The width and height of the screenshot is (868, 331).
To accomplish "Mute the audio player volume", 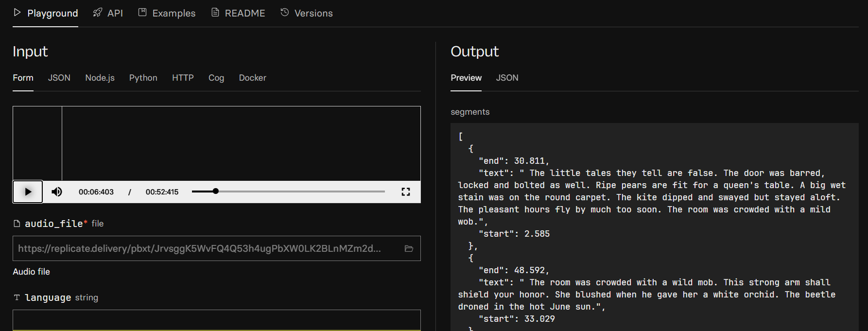I will (57, 192).
